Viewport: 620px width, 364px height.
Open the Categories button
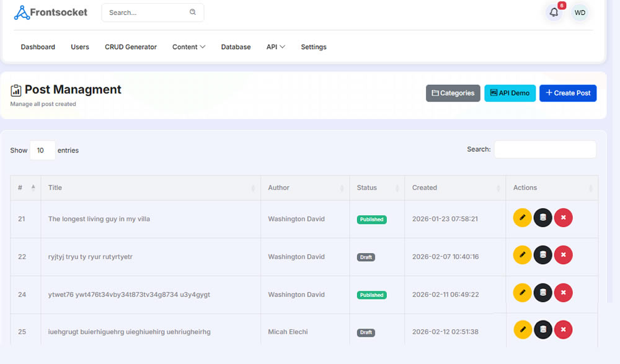453,93
